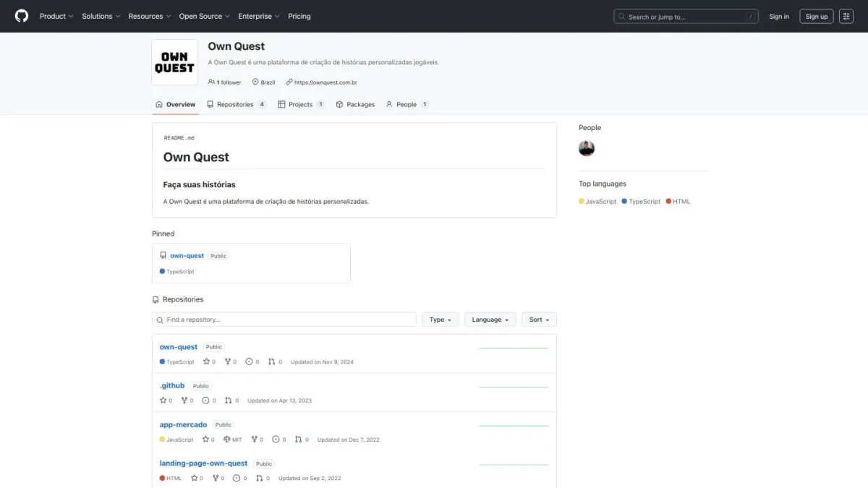Click the fork icon in landing-page-own-quest row
This screenshot has height=488, width=868.
216,478
